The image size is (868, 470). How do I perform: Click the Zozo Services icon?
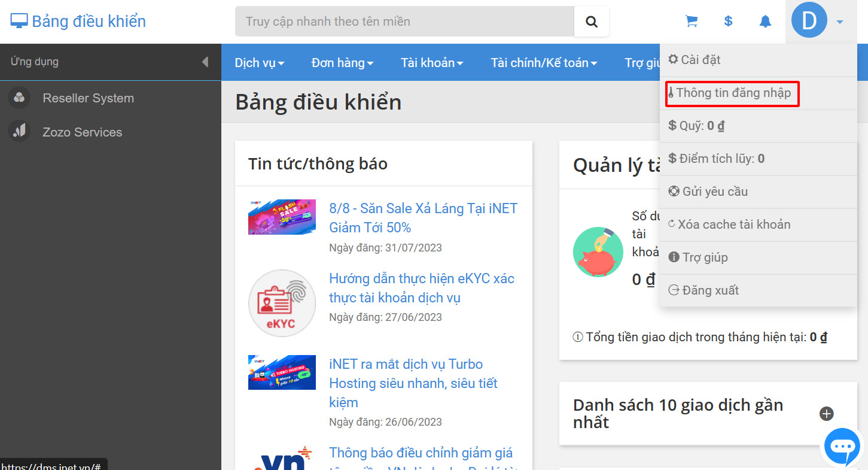[19, 132]
